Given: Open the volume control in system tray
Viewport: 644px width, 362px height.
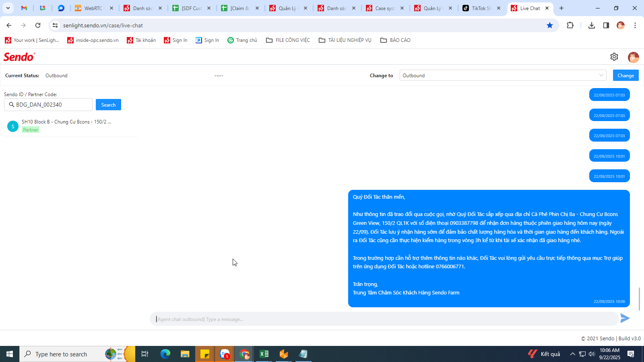Looking at the screenshot, I should (592, 354).
